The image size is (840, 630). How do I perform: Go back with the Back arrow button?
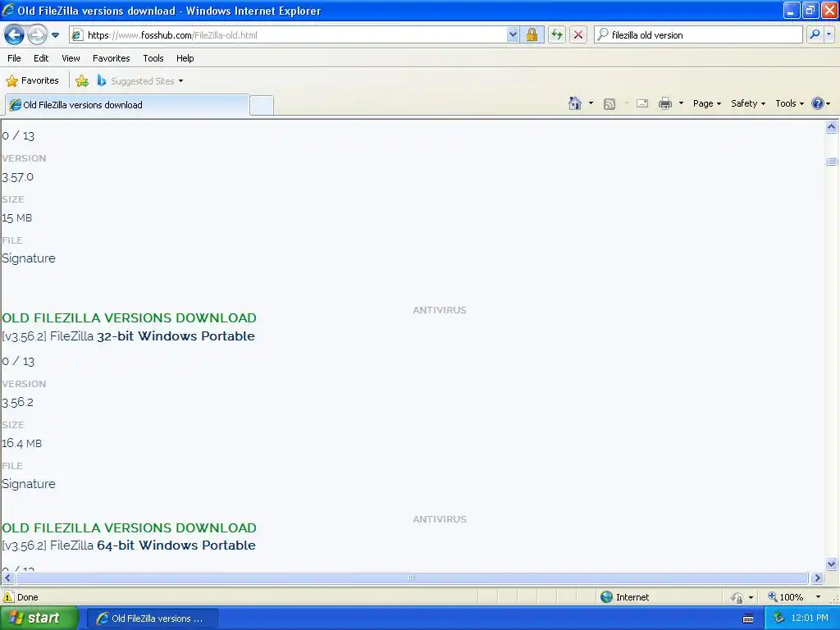pos(14,35)
